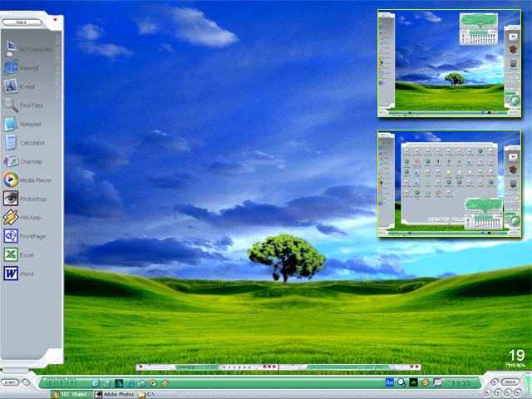The width and height of the screenshot is (532, 399).
Task: Click the Winamp windowshade time display
Action: point(211,367)
